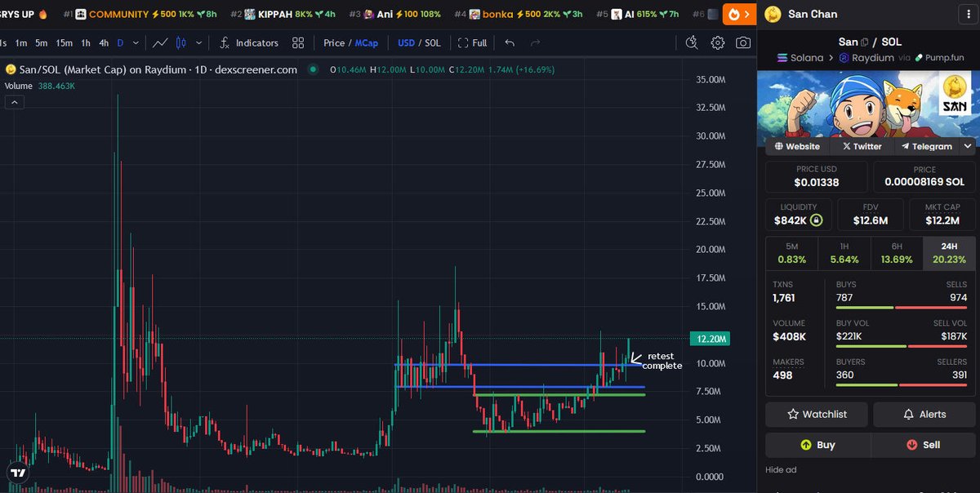Screen dimensions: 980x493
Task: Open trending COMMUNITY token #1
Action: (x=140, y=14)
